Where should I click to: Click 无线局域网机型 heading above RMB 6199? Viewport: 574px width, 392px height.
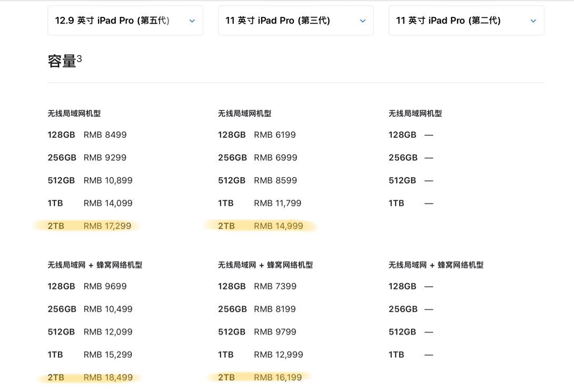pyautogui.click(x=245, y=113)
